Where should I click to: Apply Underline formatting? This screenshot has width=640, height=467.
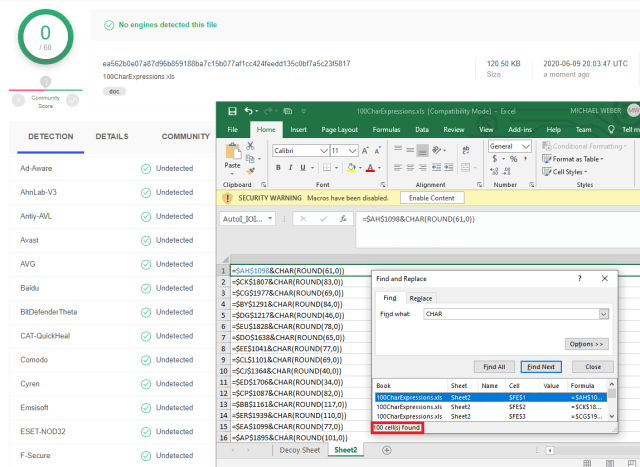pyautogui.click(x=303, y=167)
